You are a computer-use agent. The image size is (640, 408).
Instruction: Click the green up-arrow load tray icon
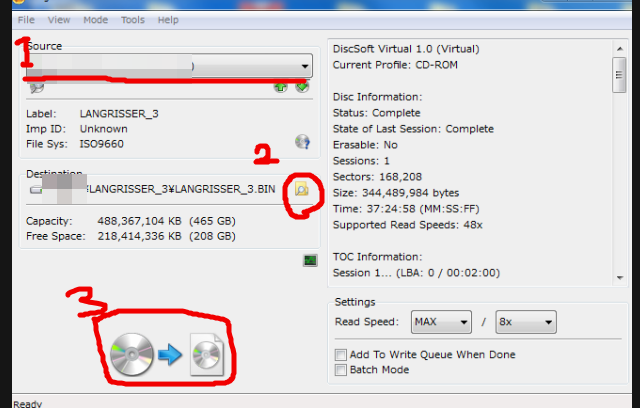point(280,86)
